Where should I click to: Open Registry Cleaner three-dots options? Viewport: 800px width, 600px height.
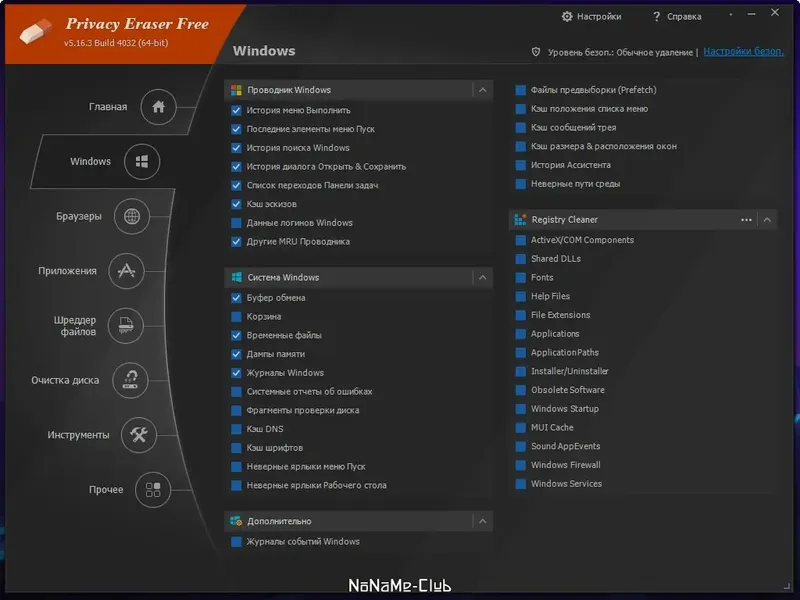[746, 219]
